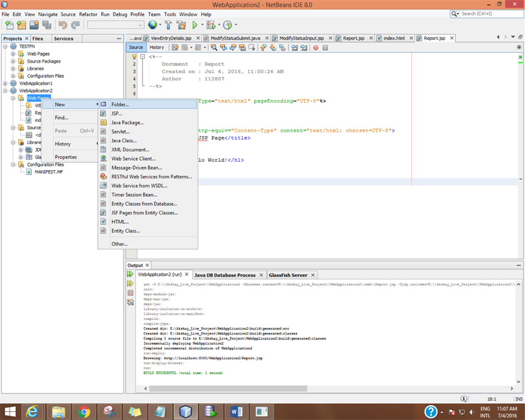Select Properties in the context menu

(x=66, y=157)
